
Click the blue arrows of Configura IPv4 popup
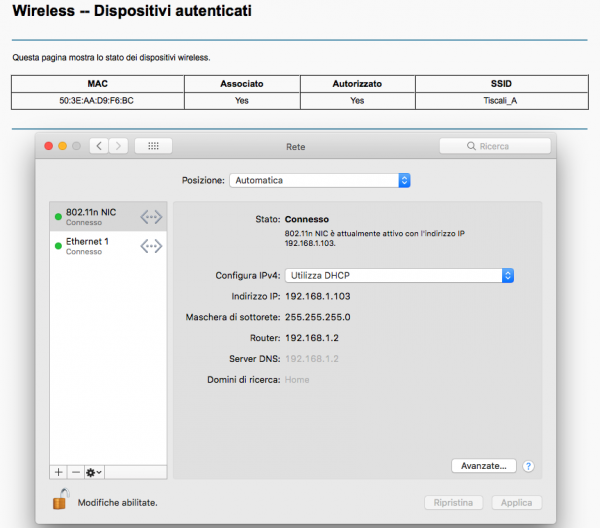click(508, 275)
